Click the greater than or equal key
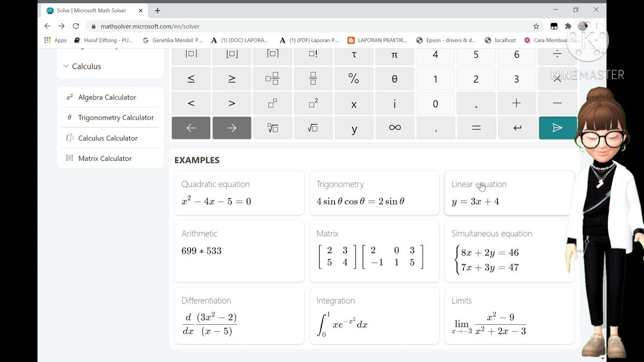 (x=232, y=78)
